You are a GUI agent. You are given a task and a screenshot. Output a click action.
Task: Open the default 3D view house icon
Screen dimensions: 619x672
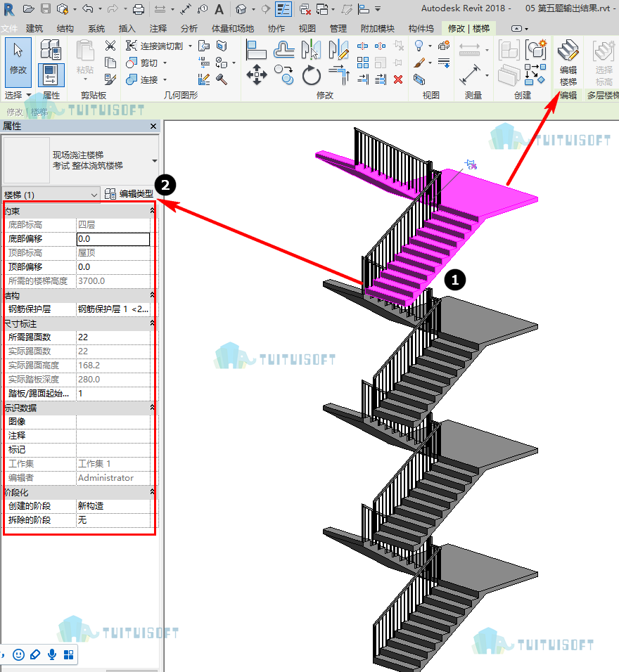click(241, 9)
